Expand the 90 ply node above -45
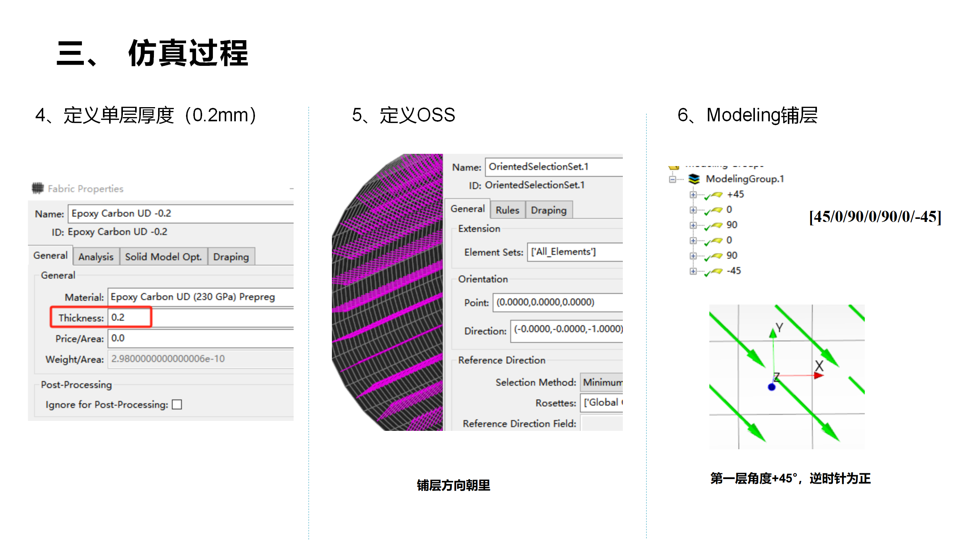Viewport: 980px width, 551px height. pyautogui.click(x=693, y=256)
